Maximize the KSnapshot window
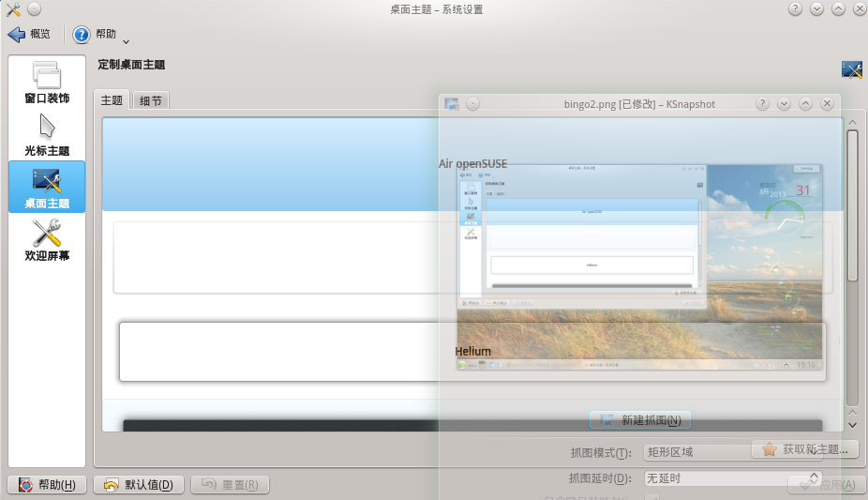The height and width of the screenshot is (500, 868). click(805, 103)
